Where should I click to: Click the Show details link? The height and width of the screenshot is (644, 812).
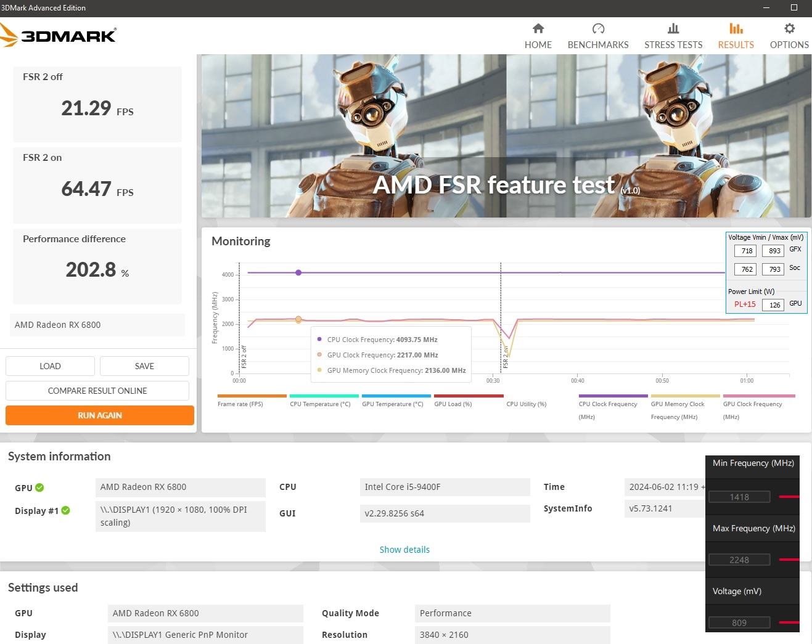tap(404, 550)
